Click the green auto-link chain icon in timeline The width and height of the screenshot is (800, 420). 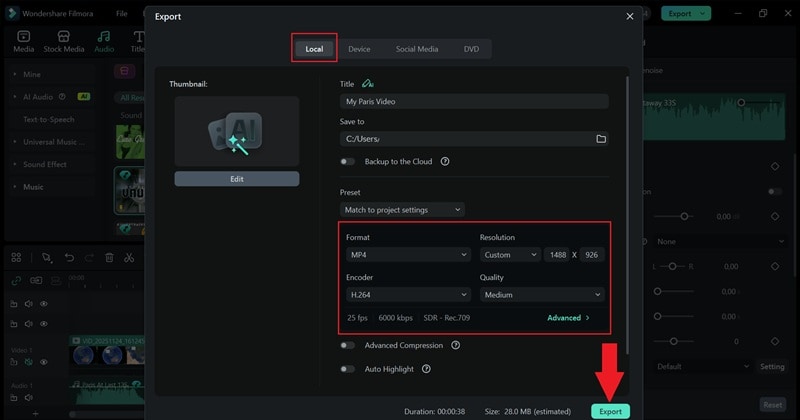(x=16, y=280)
